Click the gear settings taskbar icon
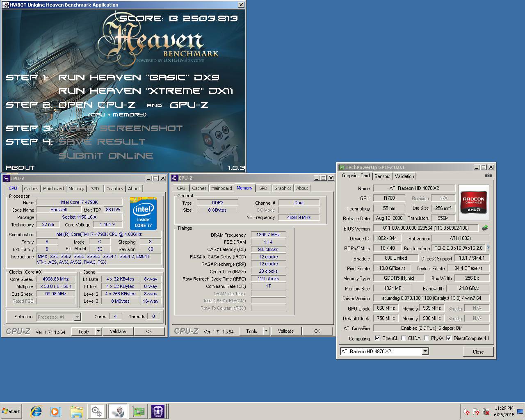This screenshot has height=420, width=525. point(97,411)
